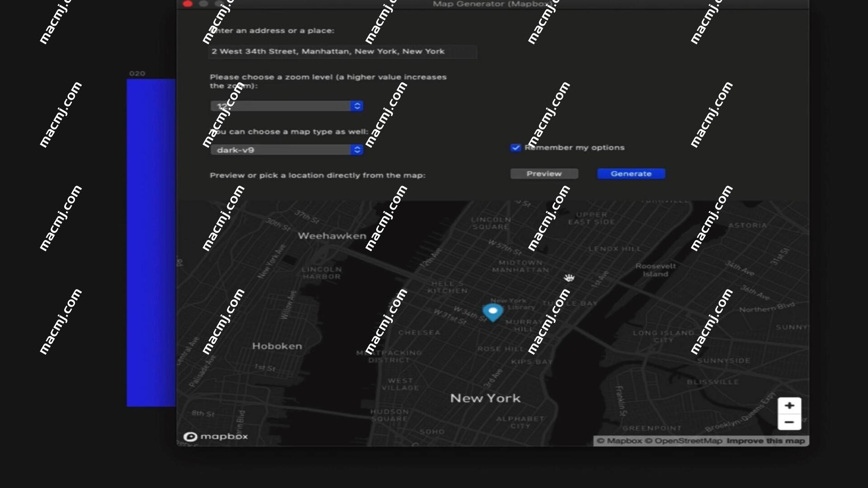Click the Chelsea map label
This screenshot has width=868, height=488.
[x=419, y=333]
